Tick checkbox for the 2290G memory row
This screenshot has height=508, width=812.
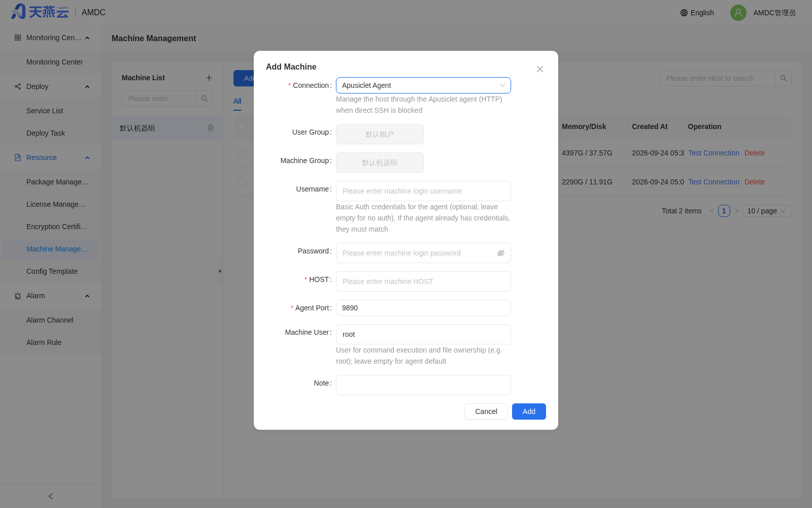(x=242, y=182)
